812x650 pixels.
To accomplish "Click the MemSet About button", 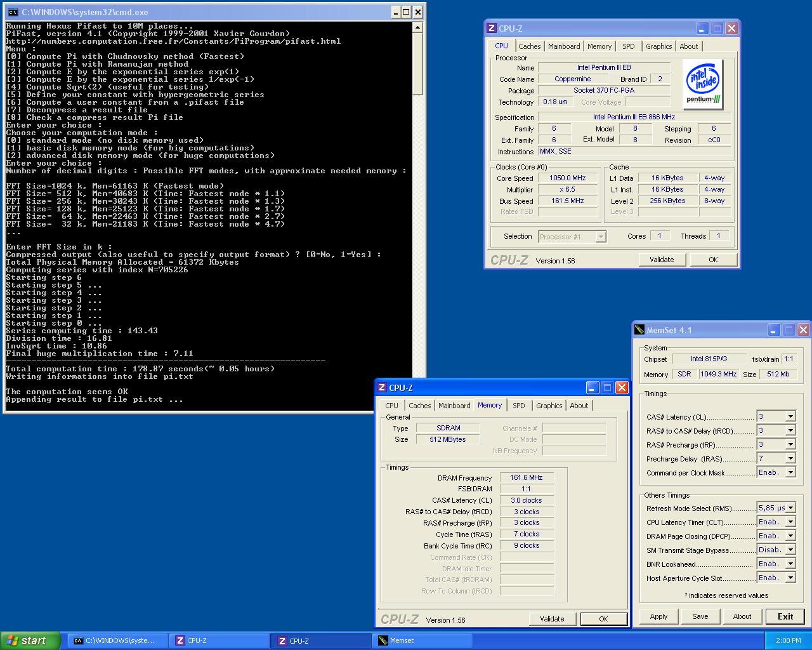I will coord(742,616).
